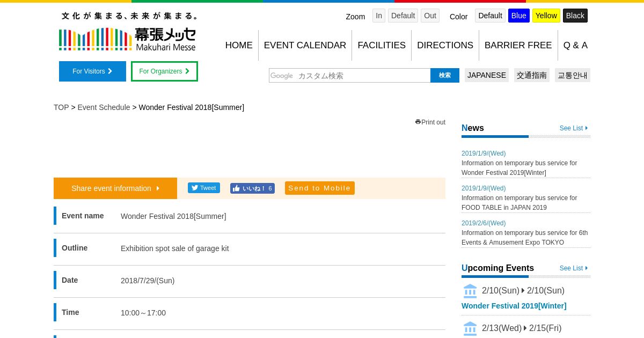Click the outline text Exhibition spot sale of garage kit
The image size is (644, 338).
(175, 248)
